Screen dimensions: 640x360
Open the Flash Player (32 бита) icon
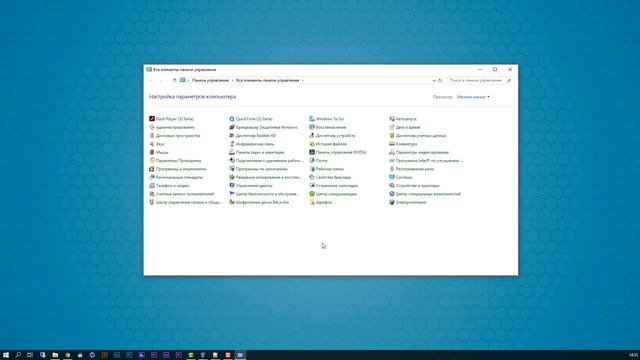pyautogui.click(x=152, y=119)
